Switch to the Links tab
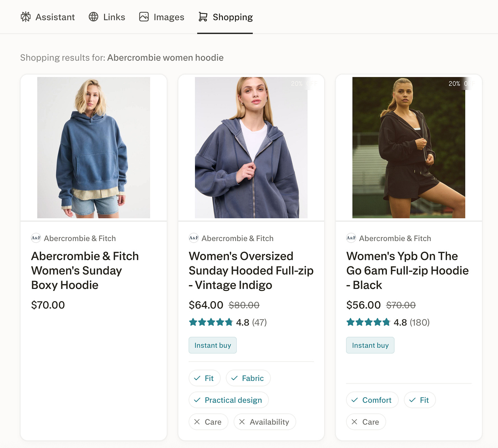Screen dimensions: 498x448 [107, 17]
